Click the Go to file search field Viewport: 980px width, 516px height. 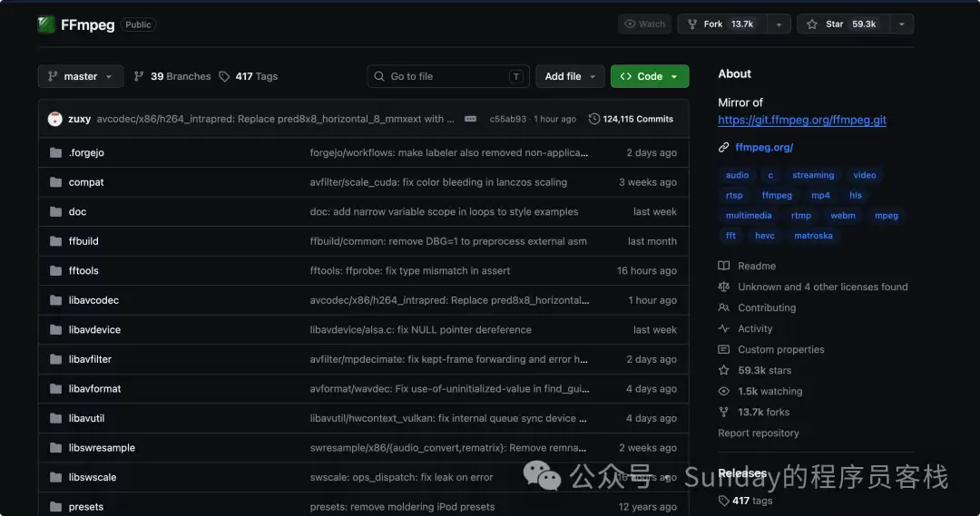448,76
